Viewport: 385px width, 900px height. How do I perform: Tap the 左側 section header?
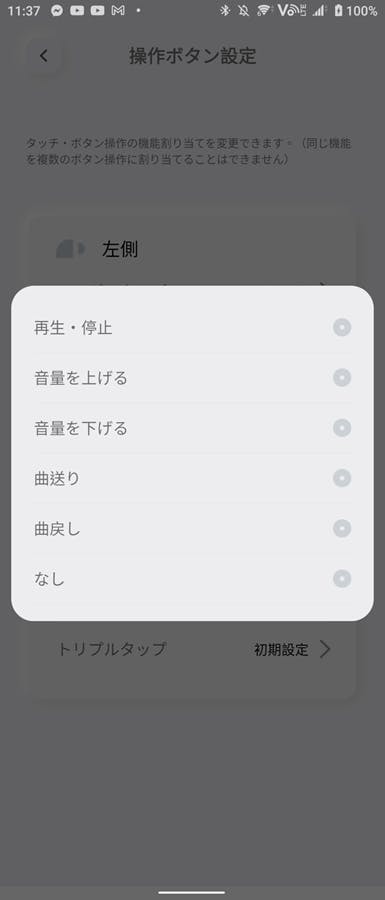[x=120, y=249]
